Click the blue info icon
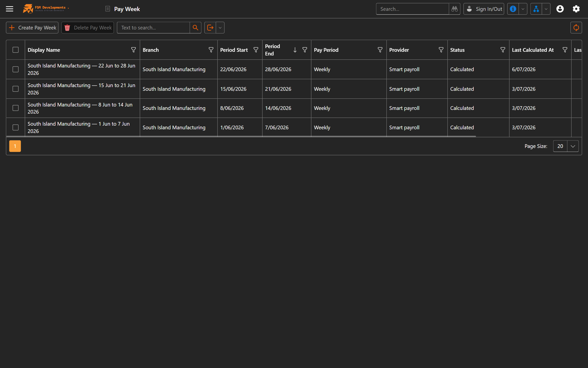This screenshot has height=368, width=588. [513, 9]
